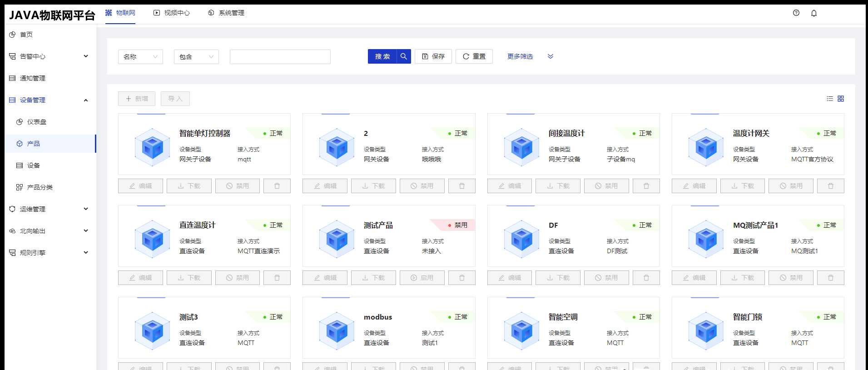Disable the 间接温度计 product
This screenshot has height=370, width=868.
pos(606,186)
